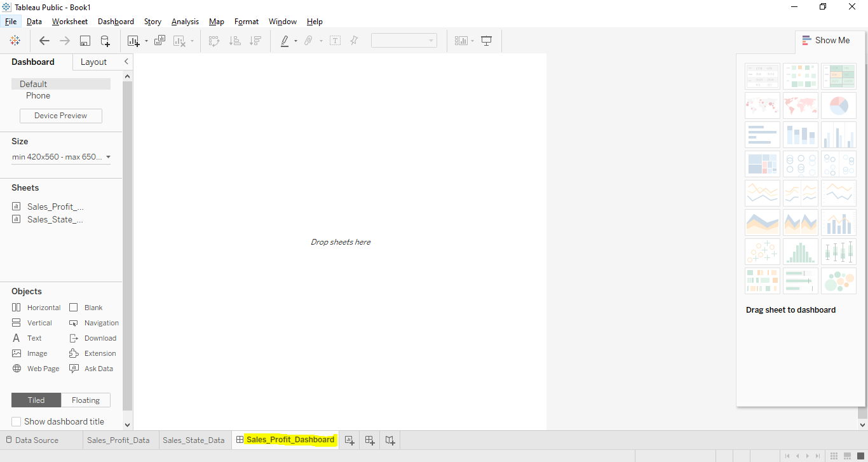Click the Device Preview button

(61, 116)
